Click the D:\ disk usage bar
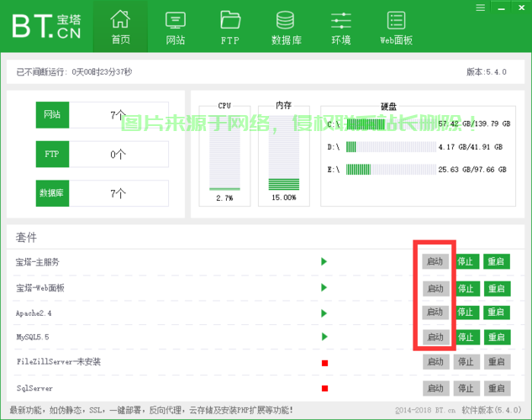 tap(391, 147)
